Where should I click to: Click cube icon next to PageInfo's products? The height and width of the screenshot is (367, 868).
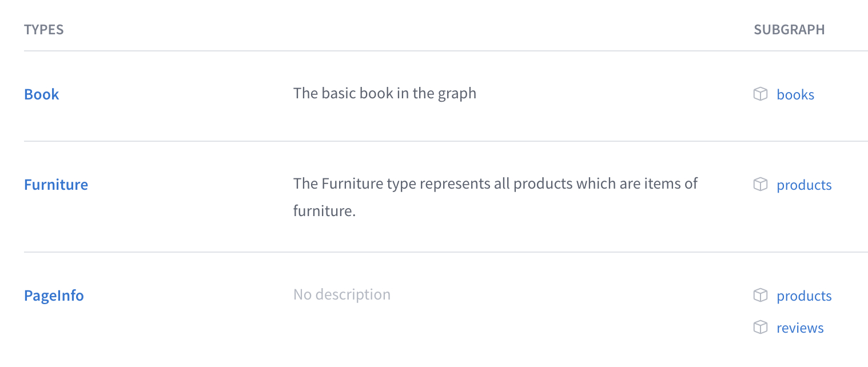760,295
